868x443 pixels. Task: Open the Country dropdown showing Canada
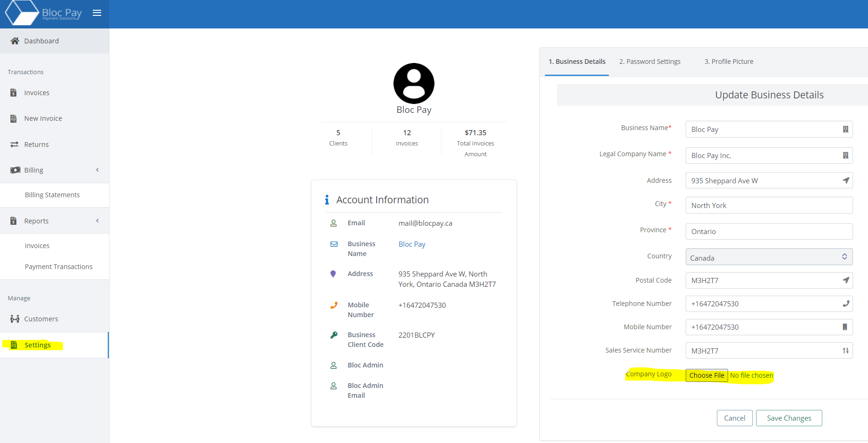(769, 257)
